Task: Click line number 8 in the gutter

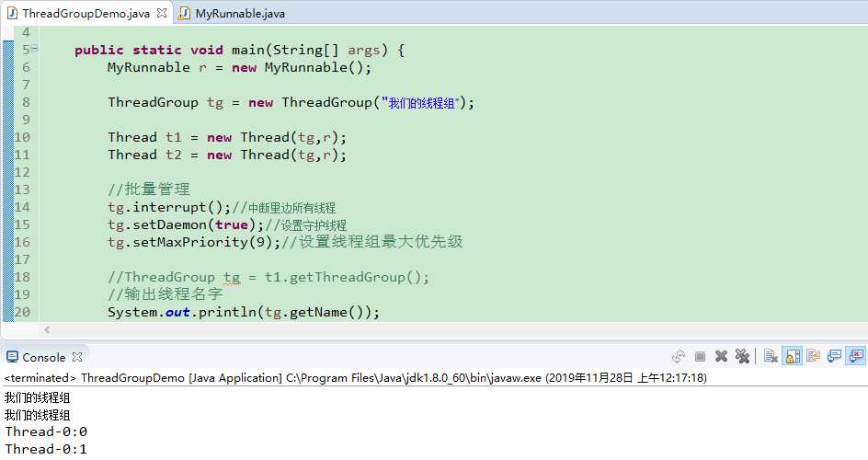Action: tap(26, 102)
